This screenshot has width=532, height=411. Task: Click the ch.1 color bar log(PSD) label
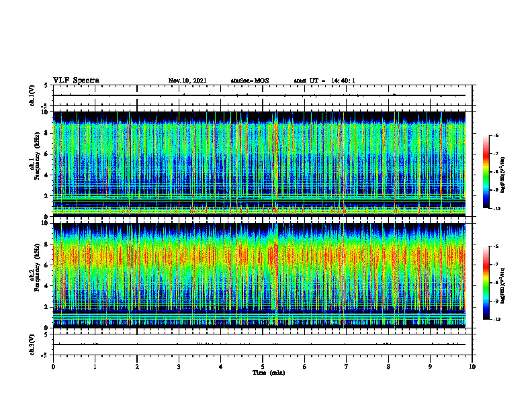click(x=503, y=175)
